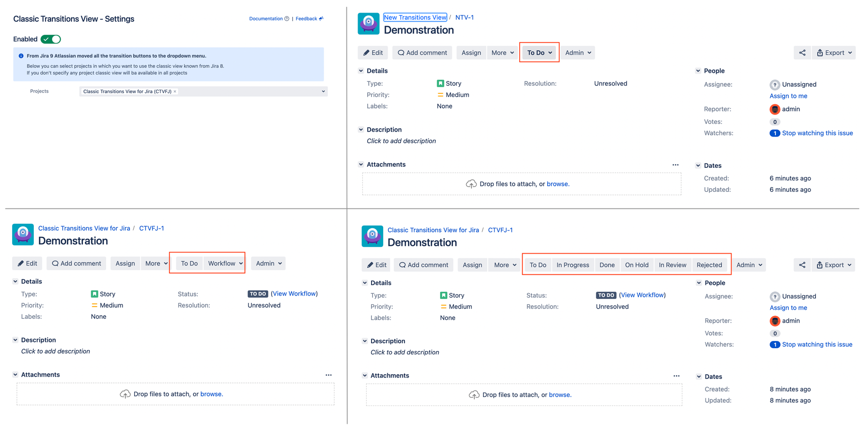Viewport: 868px width, 434px height.
Task: Share the NTV-1 issue via share icon
Action: [x=802, y=53]
